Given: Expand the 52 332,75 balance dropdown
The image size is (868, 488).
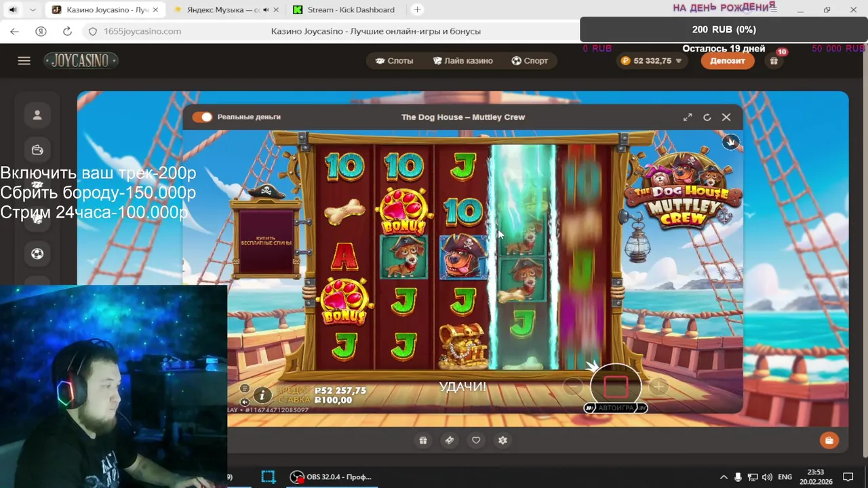Looking at the screenshot, I should coord(651,60).
